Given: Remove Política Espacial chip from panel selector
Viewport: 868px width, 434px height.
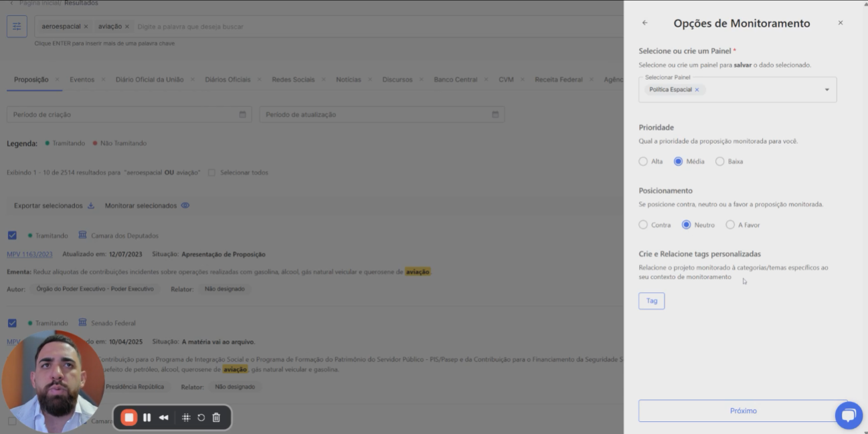Looking at the screenshot, I should pyautogui.click(x=697, y=90).
